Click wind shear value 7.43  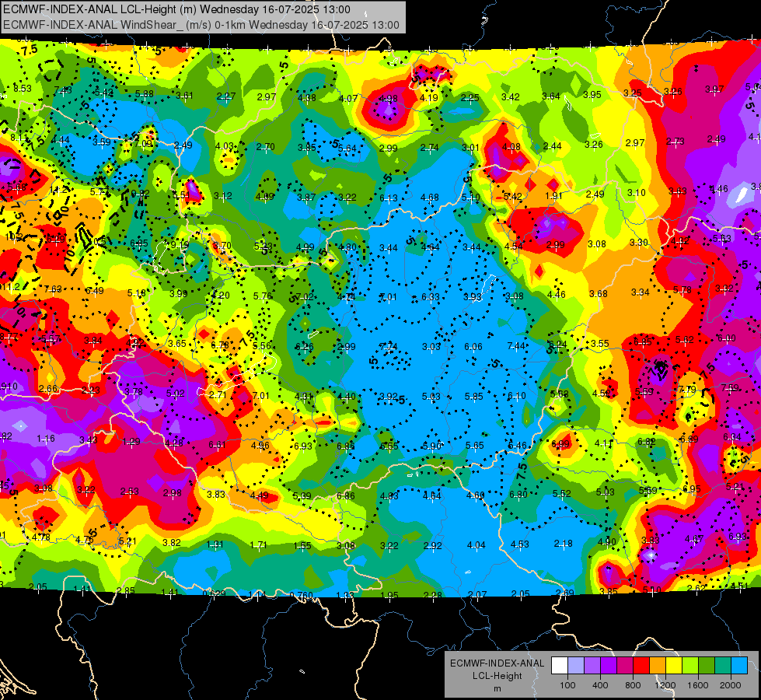[63, 90]
